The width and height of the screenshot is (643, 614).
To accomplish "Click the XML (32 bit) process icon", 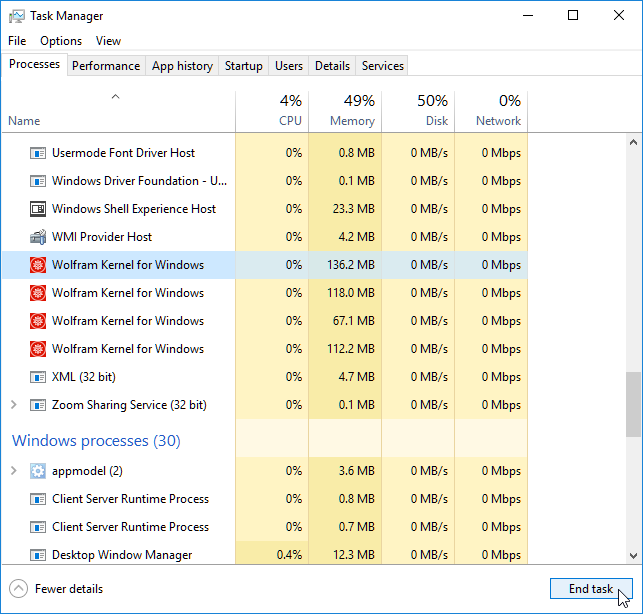I will [x=38, y=377].
